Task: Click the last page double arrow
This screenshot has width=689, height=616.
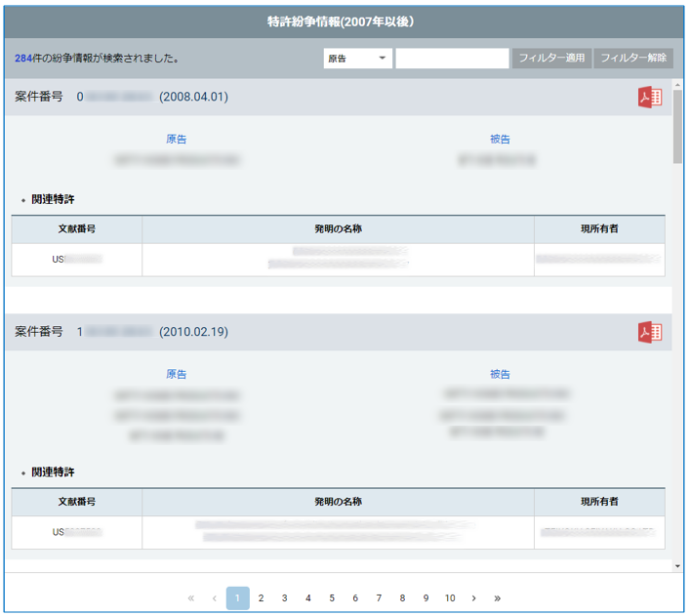Action: pyautogui.click(x=498, y=598)
